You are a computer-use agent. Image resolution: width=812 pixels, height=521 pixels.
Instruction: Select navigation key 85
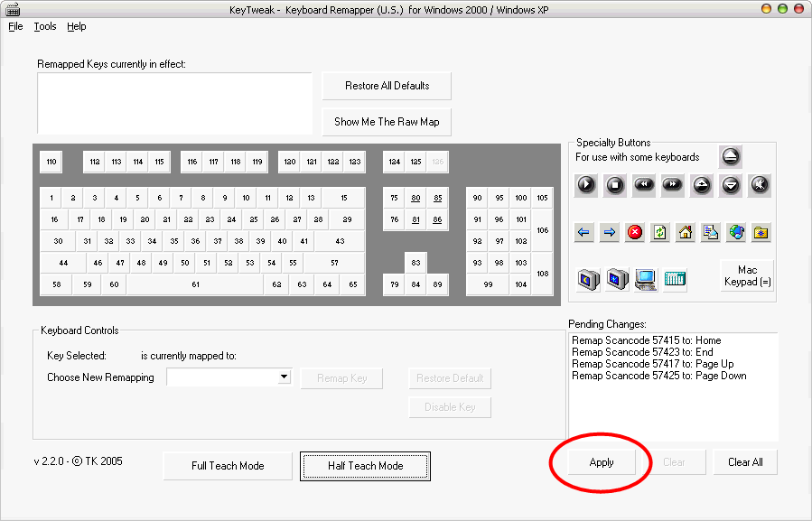point(437,198)
